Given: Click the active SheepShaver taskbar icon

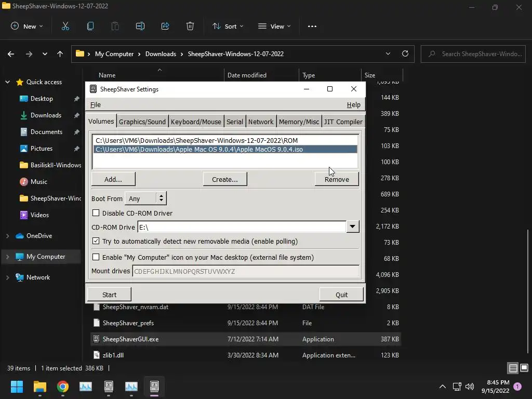Looking at the screenshot, I should coord(154,387).
